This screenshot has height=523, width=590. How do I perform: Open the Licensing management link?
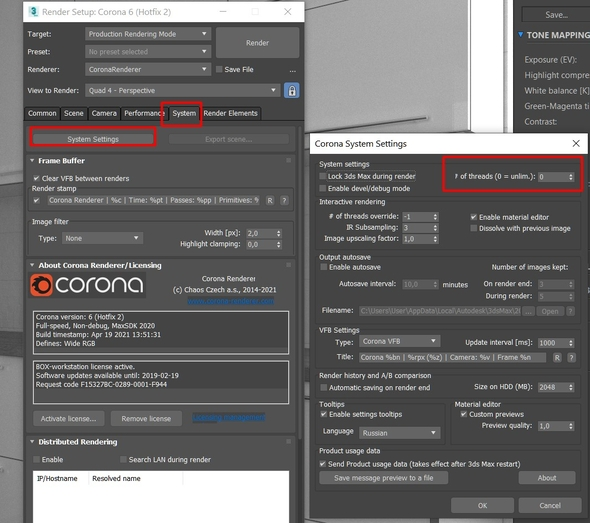pyautogui.click(x=228, y=417)
